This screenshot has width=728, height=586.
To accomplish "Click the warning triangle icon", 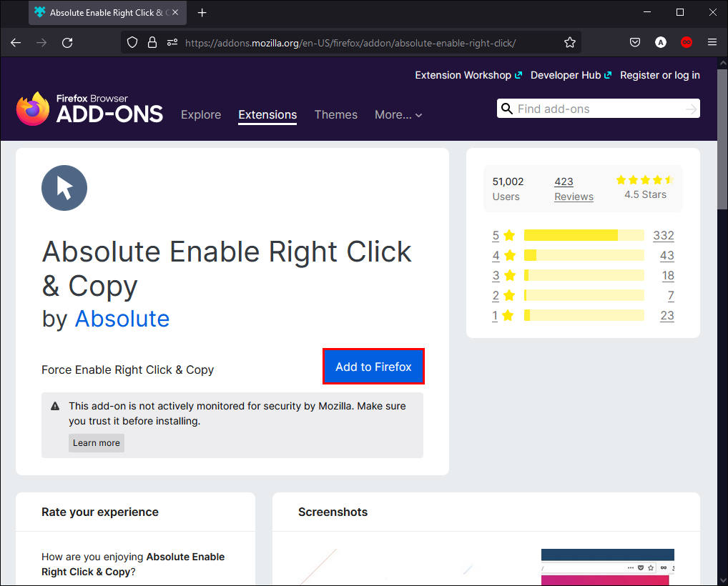I will tap(55, 407).
